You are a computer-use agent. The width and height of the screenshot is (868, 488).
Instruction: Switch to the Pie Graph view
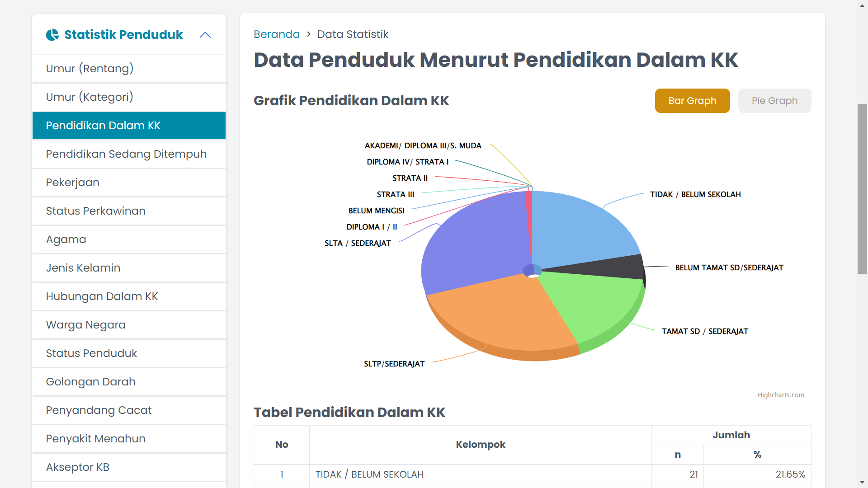(774, 100)
